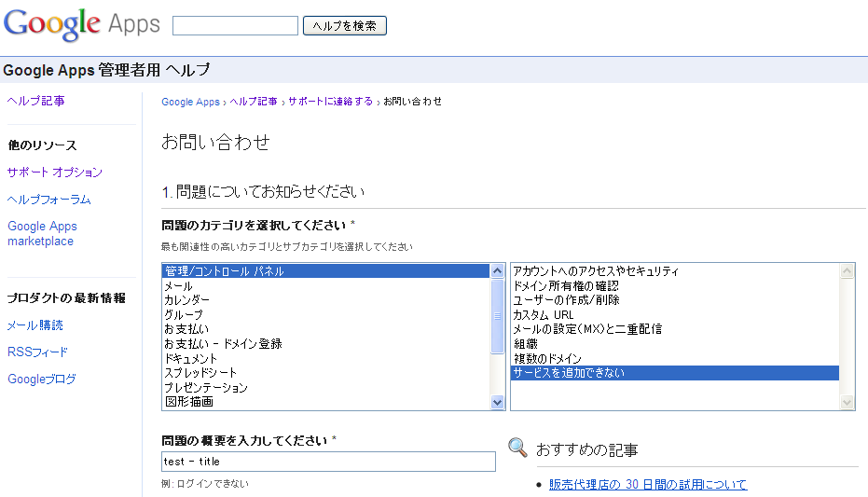Viewport: 868px width, 497px height.
Task: Click subcategory list scroll down arrow
Action: pos(847,403)
